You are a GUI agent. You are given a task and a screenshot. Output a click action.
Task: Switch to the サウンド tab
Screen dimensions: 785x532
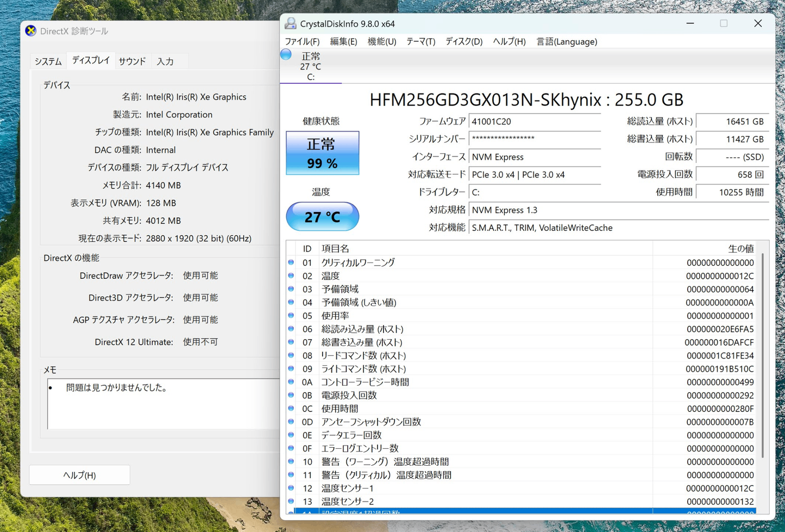pos(132,61)
